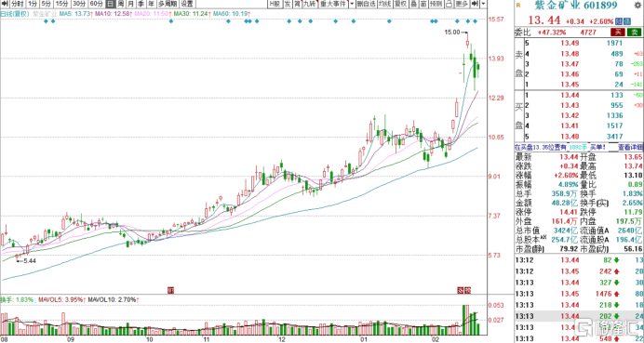Click the red event marker below the October candles

[171, 291]
